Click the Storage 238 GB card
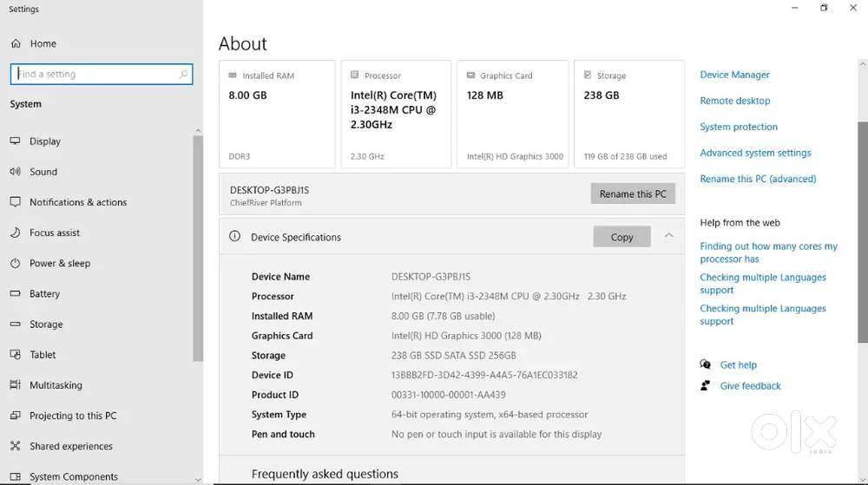The image size is (868, 485). point(628,114)
